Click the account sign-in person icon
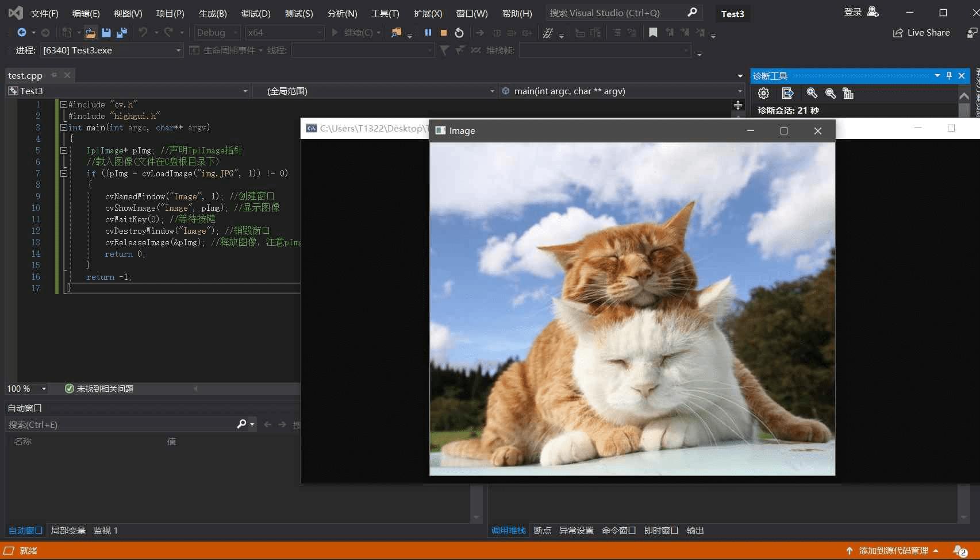Screen dimensions: 980x560 (x=873, y=12)
